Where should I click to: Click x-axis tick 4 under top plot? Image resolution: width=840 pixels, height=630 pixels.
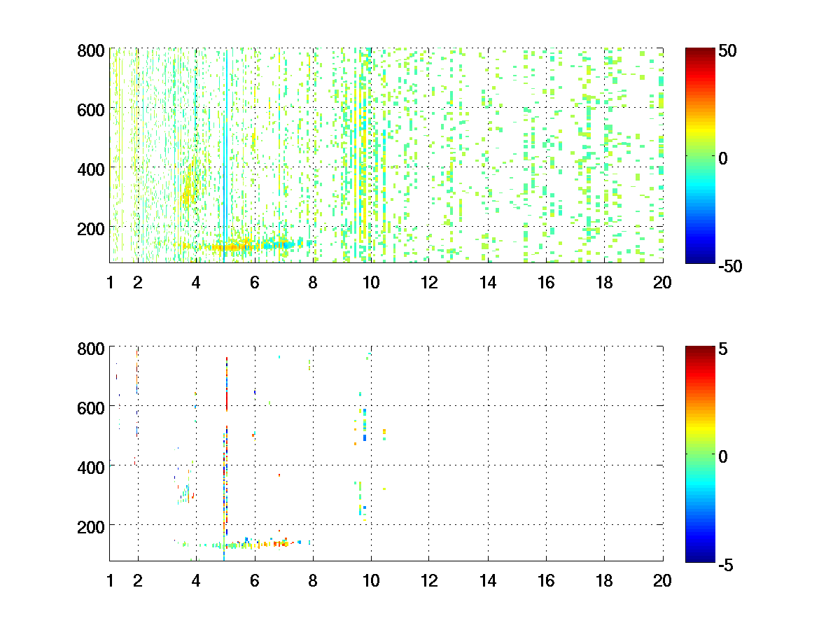pos(196,283)
